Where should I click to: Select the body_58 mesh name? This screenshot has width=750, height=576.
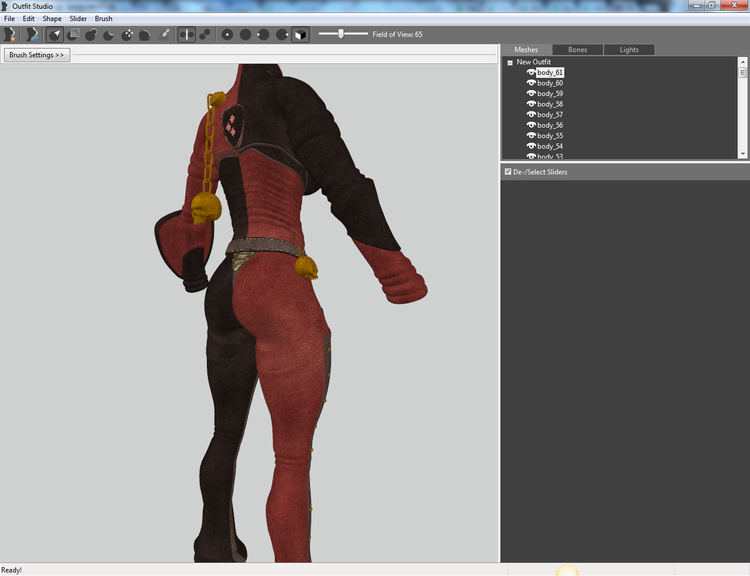pos(550,104)
